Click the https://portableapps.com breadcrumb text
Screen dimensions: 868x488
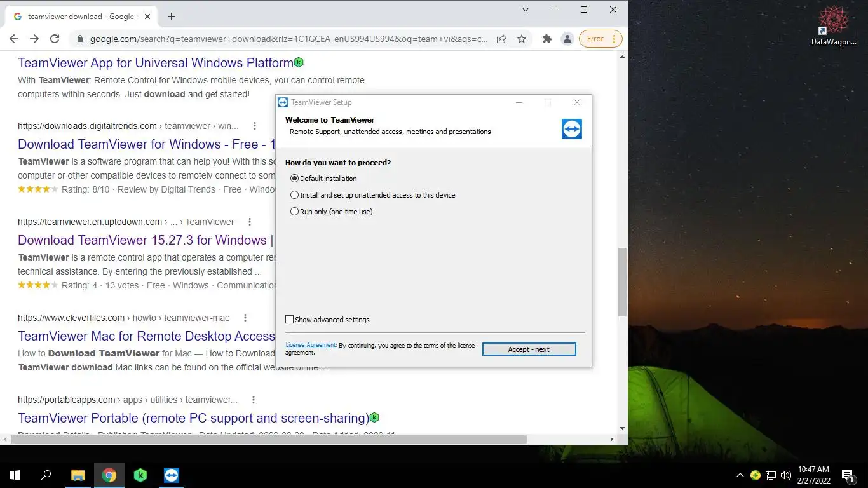coord(67,400)
